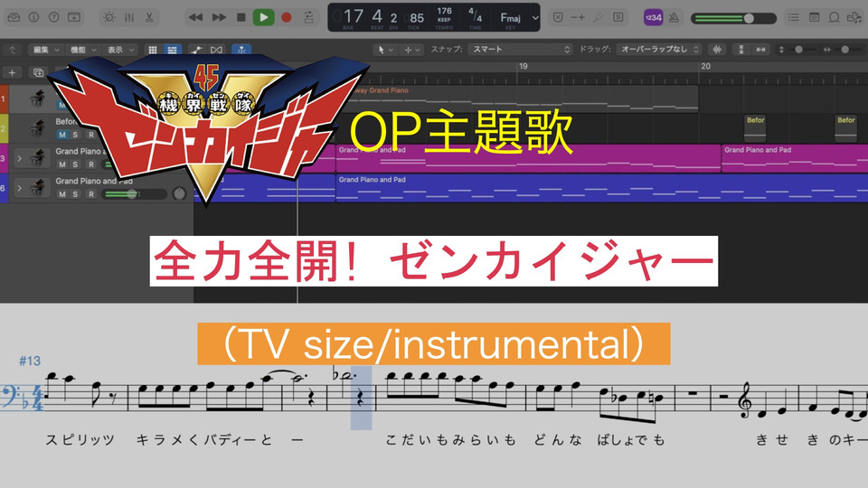Open the Note Pads icon
The image size is (868, 488).
pos(814,17)
